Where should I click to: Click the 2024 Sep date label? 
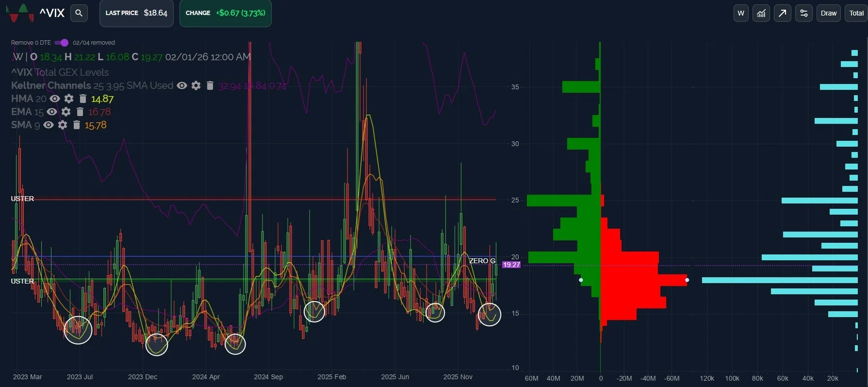point(268,377)
